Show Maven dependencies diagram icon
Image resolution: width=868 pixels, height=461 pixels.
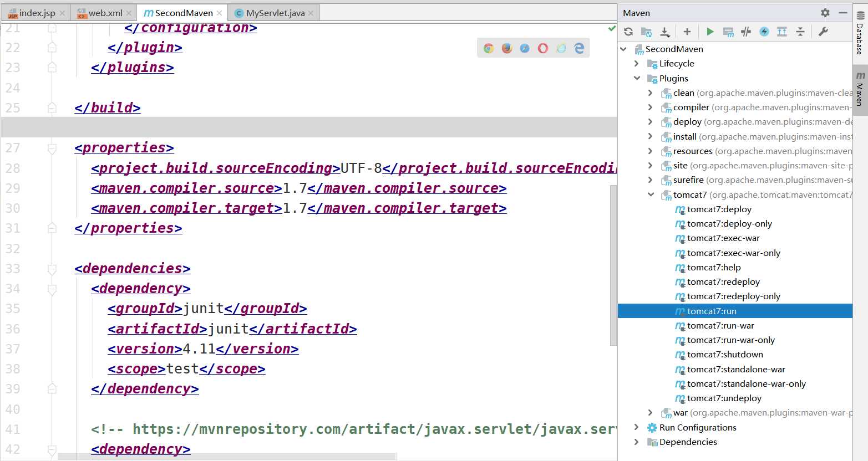tap(782, 32)
